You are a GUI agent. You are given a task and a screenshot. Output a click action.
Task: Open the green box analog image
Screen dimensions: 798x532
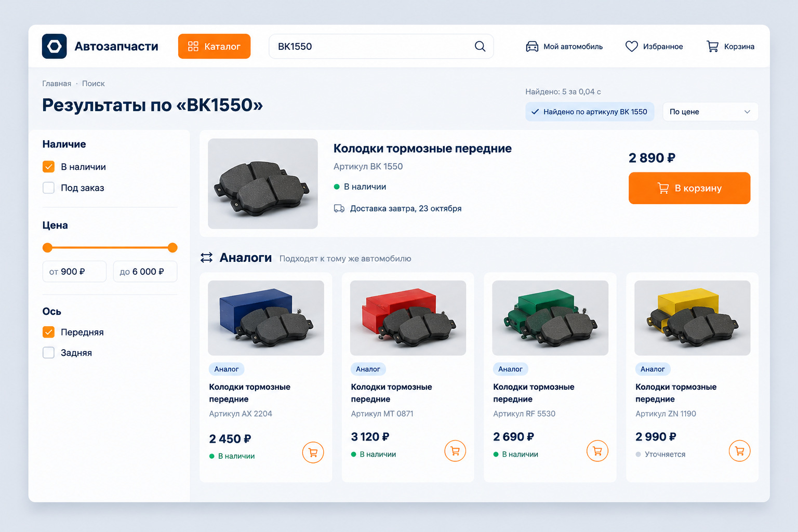point(550,318)
